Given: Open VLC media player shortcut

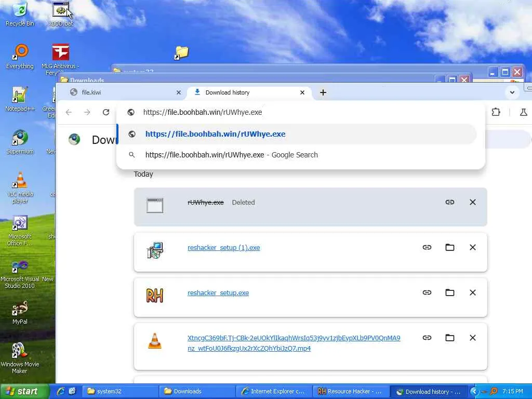Looking at the screenshot, I should point(20,188).
